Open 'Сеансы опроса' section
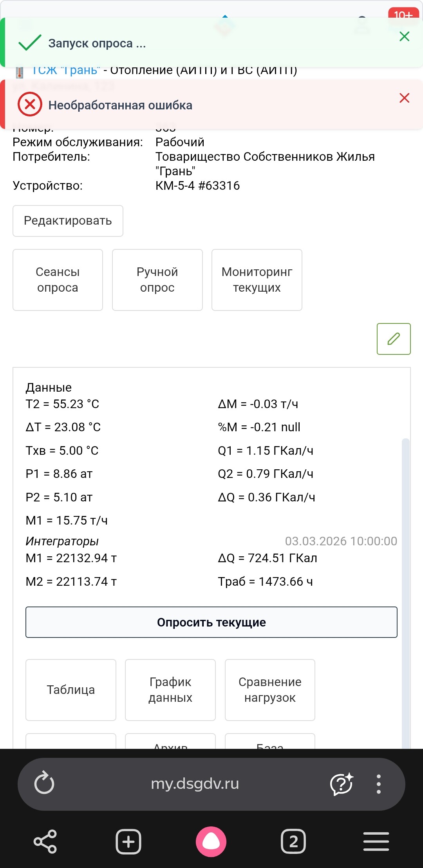The height and width of the screenshot is (868, 423). pyautogui.click(x=58, y=280)
